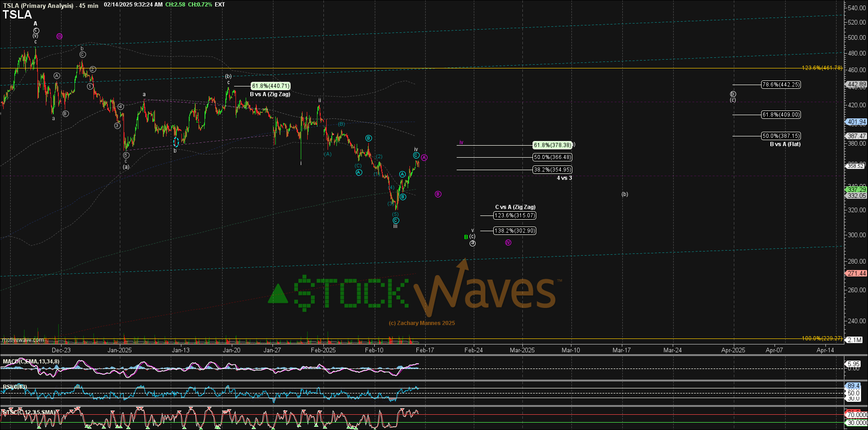Open the motivewave.com link
868x430 pixels.
(x=23, y=340)
